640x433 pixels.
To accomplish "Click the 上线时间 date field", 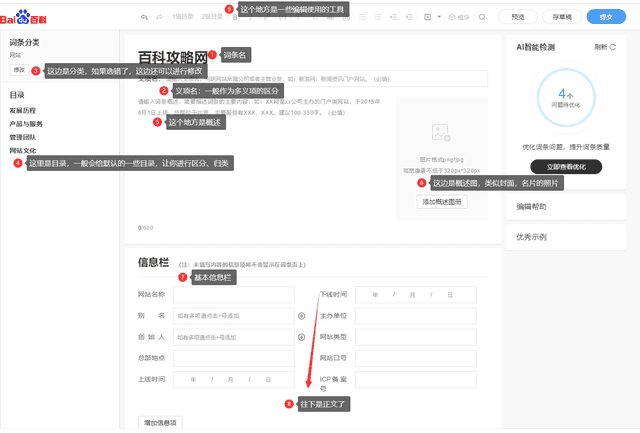I will 234,380.
